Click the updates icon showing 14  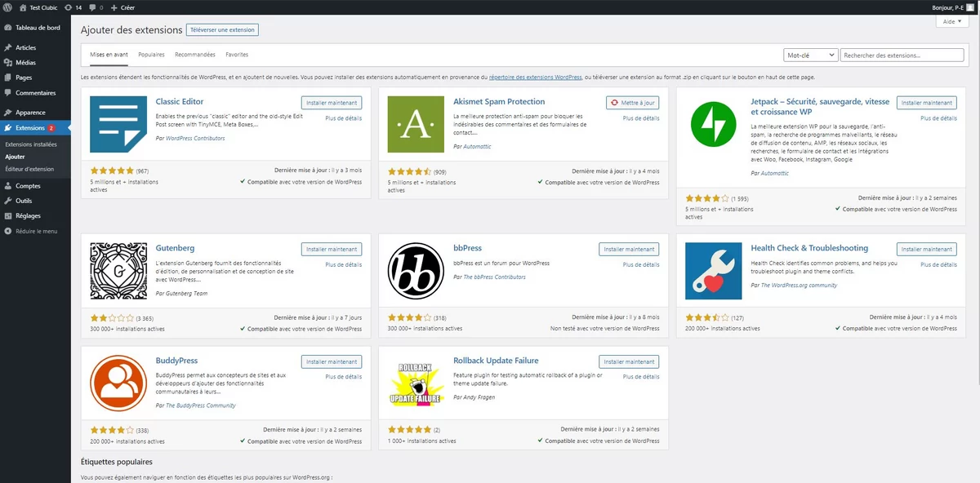click(68, 7)
